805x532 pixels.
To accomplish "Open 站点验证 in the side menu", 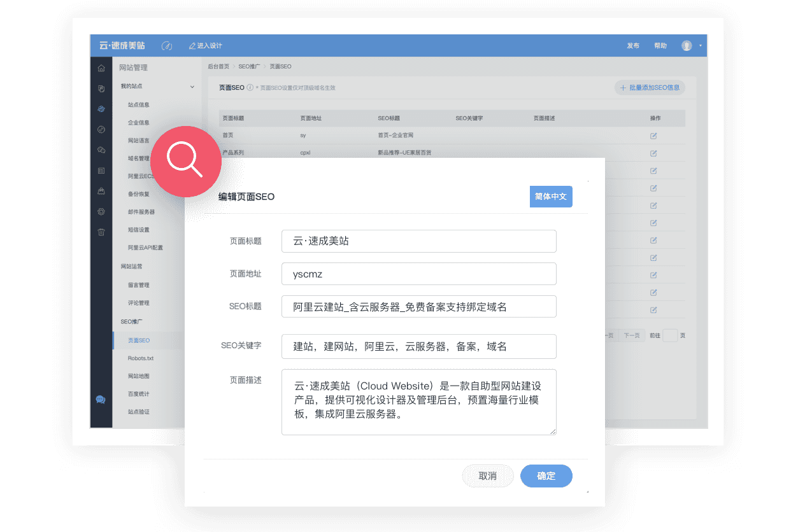I will click(x=139, y=412).
